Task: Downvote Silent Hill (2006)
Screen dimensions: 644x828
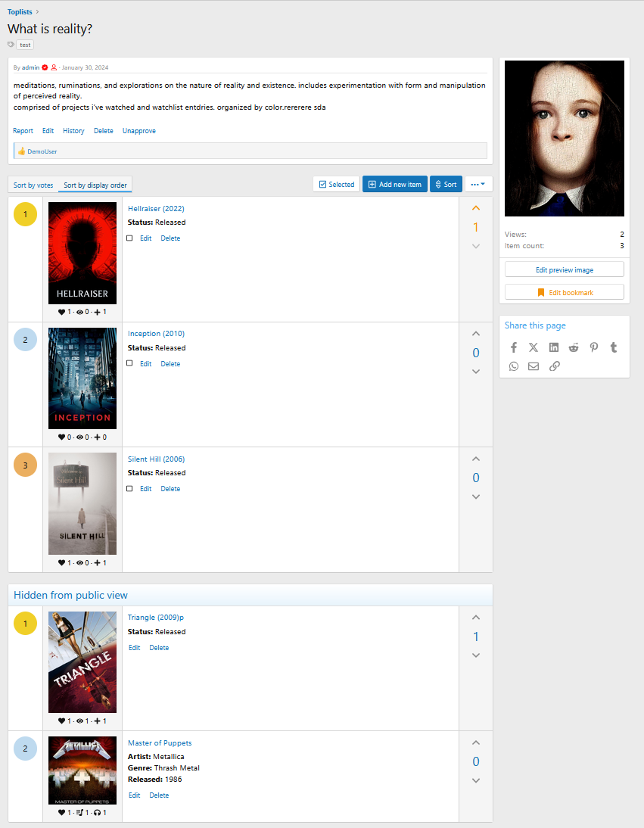Action: click(x=475, y=497)
